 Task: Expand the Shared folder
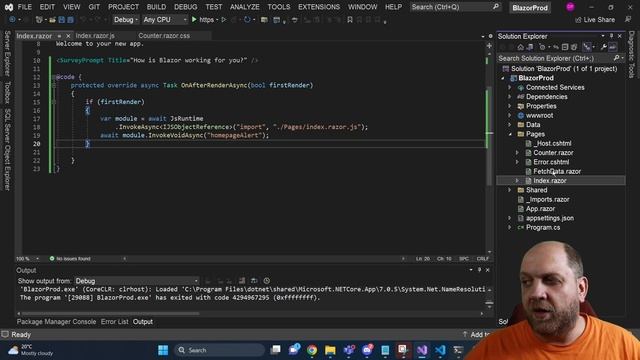pyautogui.click(x=509, y=190)
